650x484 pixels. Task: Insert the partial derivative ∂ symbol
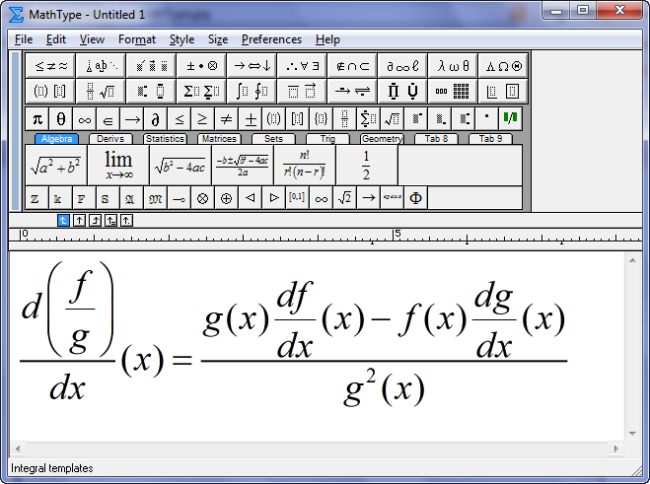pyautogui.click(x=155, y=119)
